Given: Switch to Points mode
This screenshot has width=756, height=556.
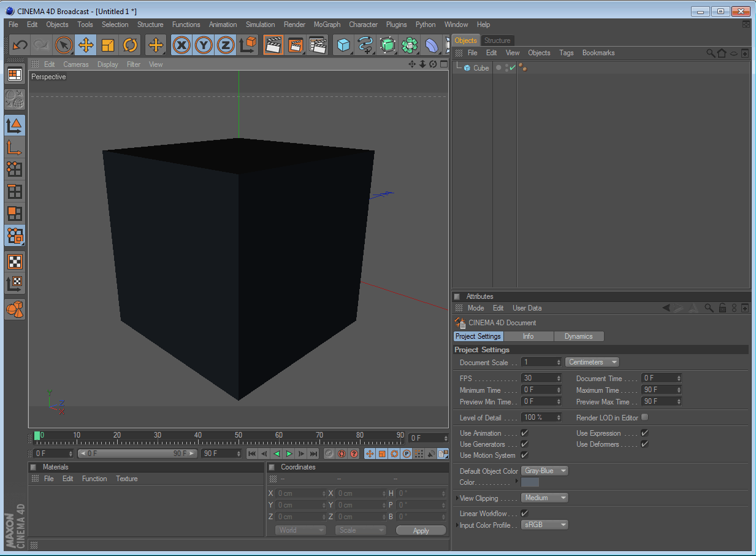Looking at the screenshot, I should [15, 169].
